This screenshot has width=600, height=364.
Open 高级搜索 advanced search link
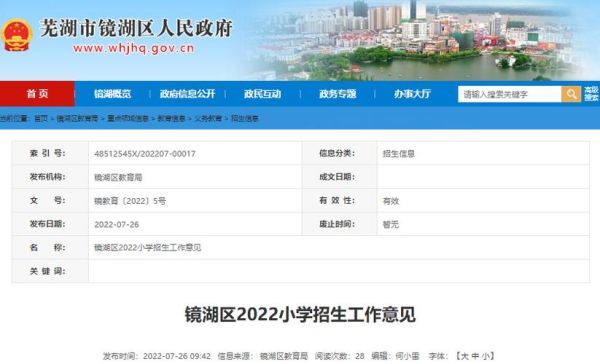click(591, 94)
